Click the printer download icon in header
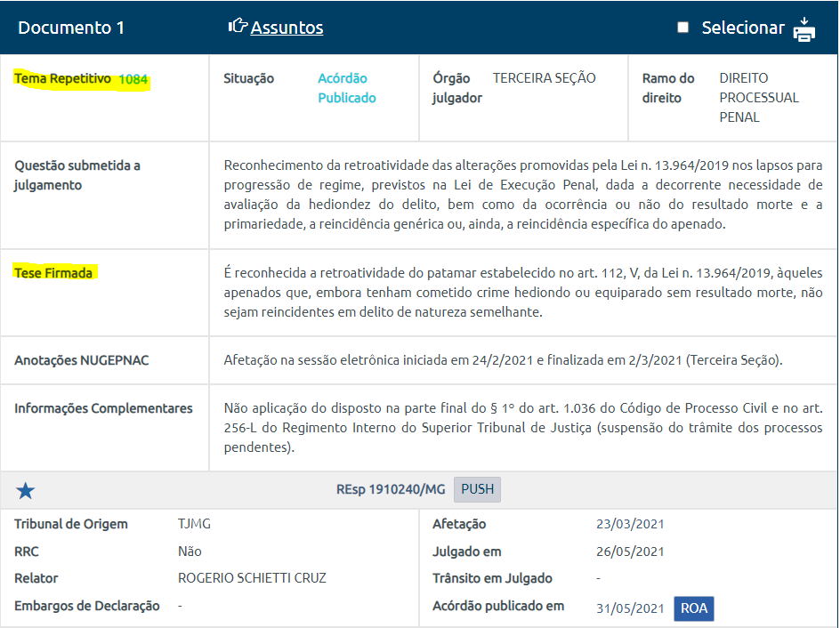 click(x=804, y=28)
